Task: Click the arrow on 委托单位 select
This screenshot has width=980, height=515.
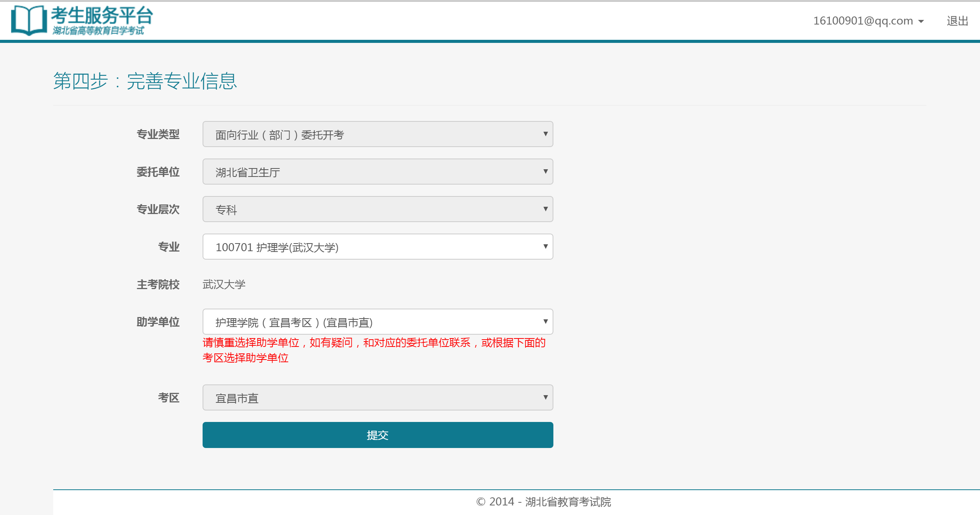Action: [545, 172]
